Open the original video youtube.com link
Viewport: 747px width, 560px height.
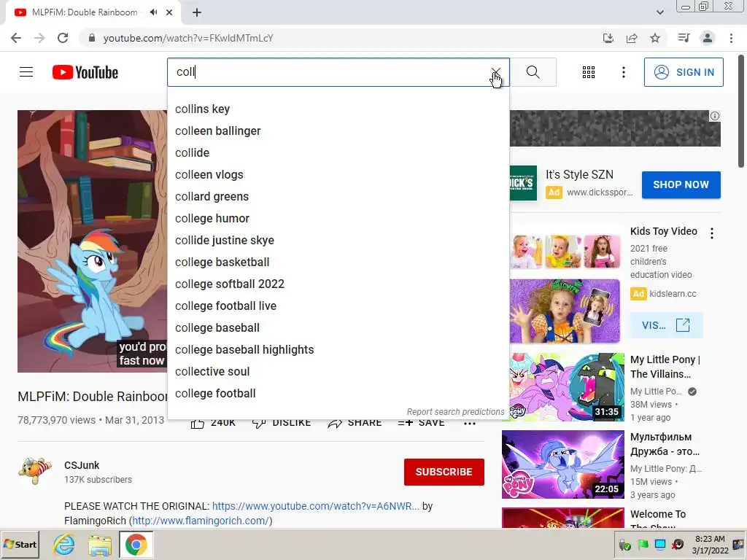tap(316, 506)
